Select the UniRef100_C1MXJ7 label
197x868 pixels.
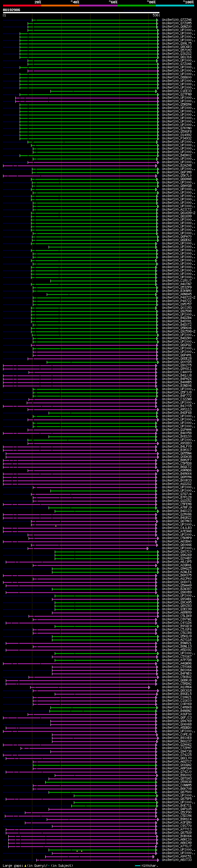[x=177, y=281]
